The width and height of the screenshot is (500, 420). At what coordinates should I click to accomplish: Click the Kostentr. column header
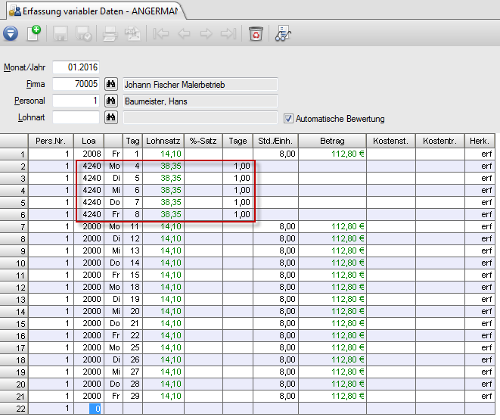(x=440, y=141)
